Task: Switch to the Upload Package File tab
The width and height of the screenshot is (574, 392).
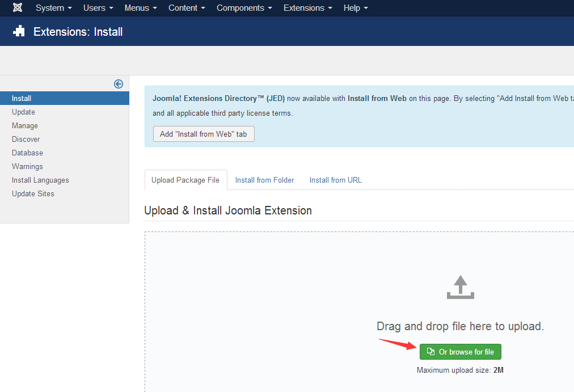Action: [x=185, y=180]
